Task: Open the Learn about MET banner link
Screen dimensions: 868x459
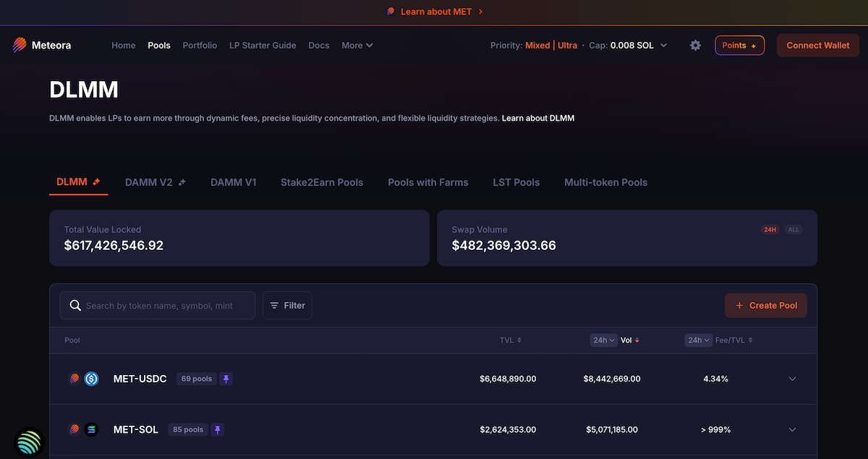Action: click(435, 12)
